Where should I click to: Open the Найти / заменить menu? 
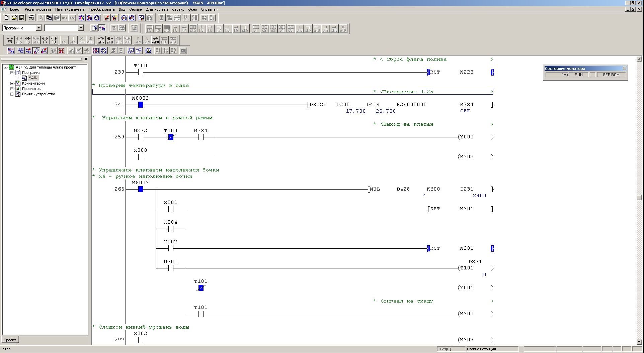70,9
